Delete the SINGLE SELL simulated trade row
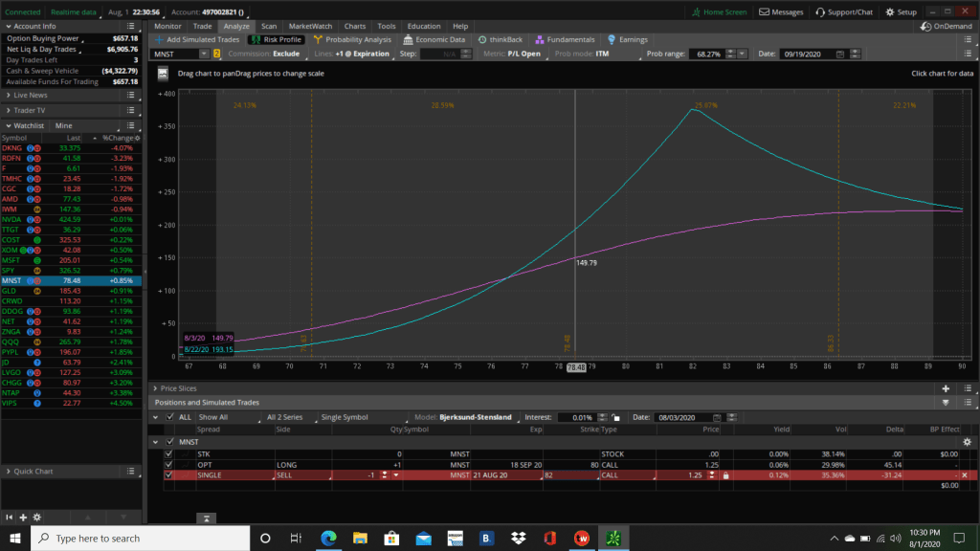The image size is (980, 551). 964,474
